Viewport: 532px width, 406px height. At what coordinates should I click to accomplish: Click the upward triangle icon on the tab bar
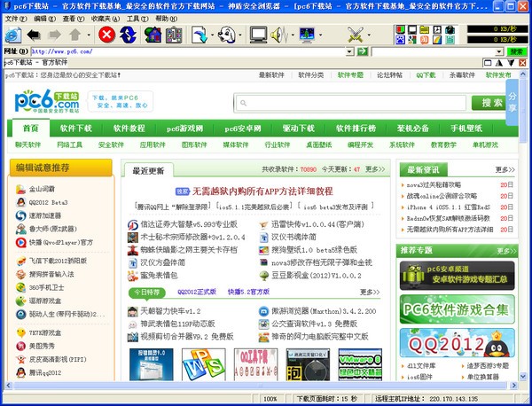(x=499, y=63)
